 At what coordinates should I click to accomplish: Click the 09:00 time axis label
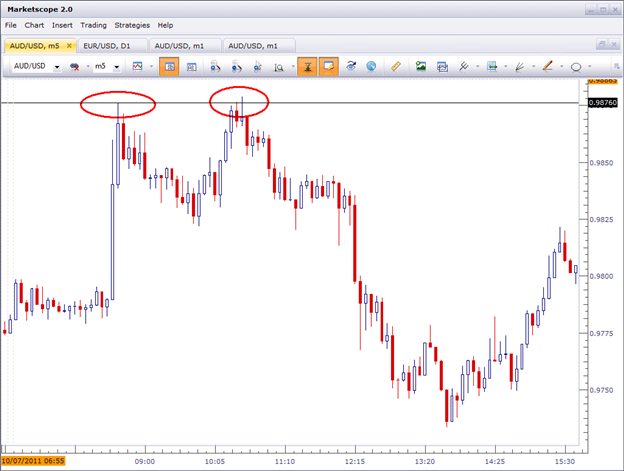[145, 461]
